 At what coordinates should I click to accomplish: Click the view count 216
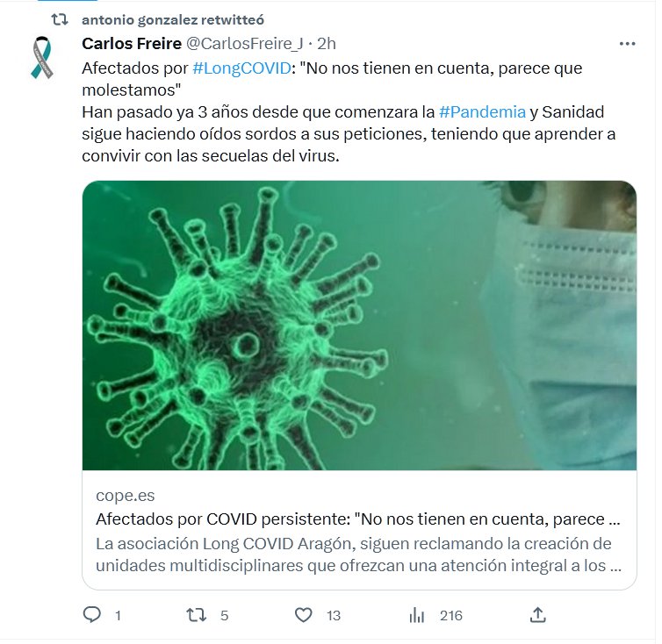pyautogui.click(x=451, y=616)
